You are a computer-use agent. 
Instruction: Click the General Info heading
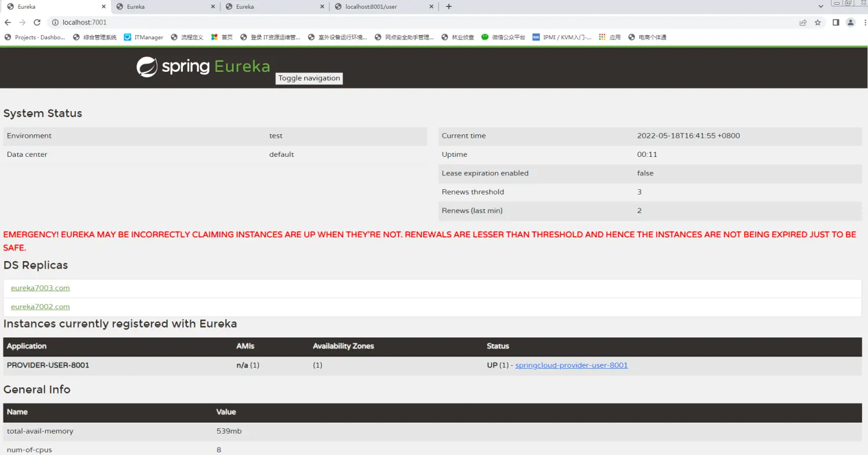[37, 390]
